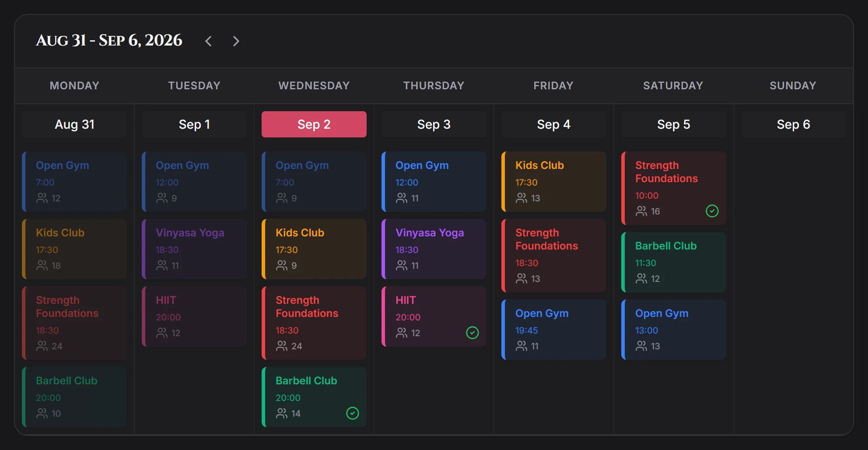
Task: Open Wednesday Open Gym 7:00 class
Action: pos(314,182)
